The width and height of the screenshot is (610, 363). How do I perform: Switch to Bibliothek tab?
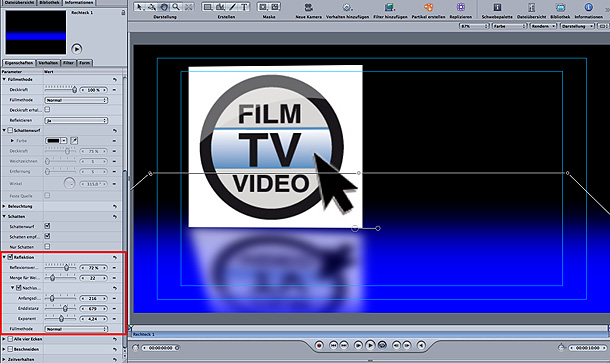tap(49, 2)
